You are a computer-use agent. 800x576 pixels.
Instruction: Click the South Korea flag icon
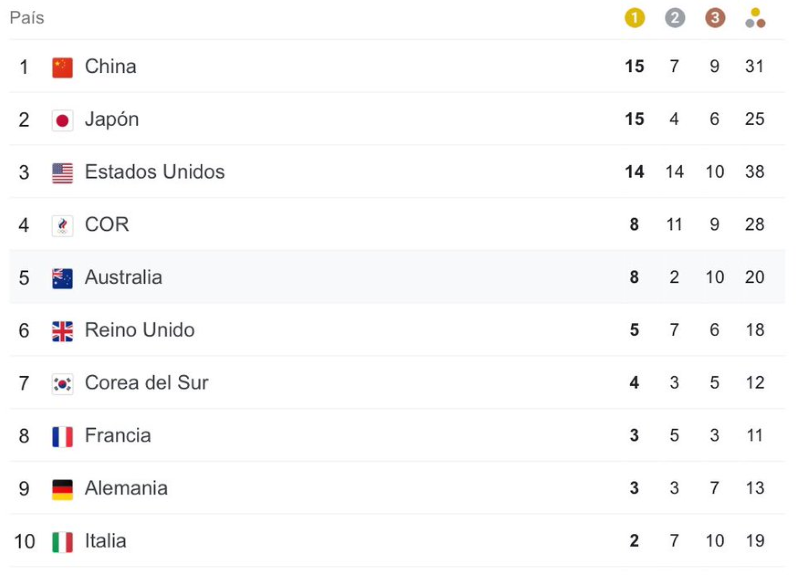tap(63, 384)
